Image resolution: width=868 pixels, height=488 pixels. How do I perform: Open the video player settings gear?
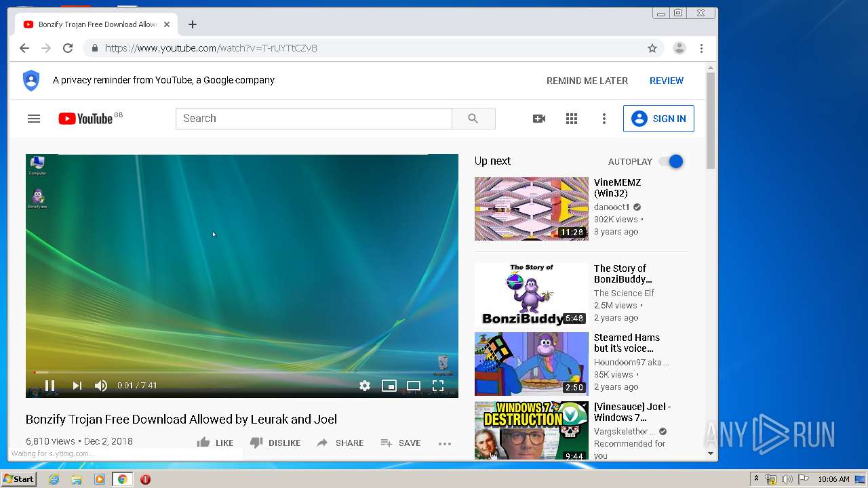point(365,386)
